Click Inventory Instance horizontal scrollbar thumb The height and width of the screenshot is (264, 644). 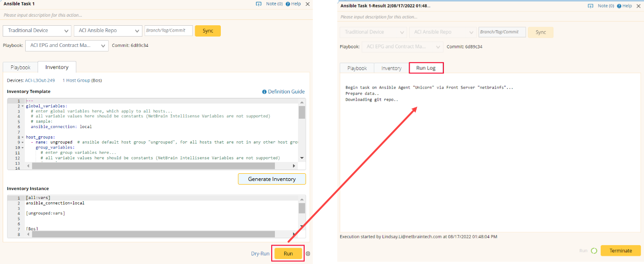(x=153, y=234)
